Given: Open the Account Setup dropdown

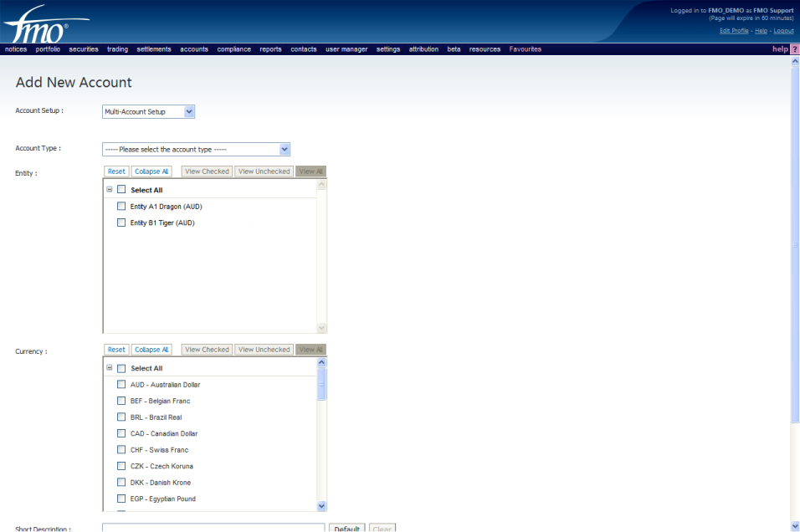Looking at the screenshot, I should [x=148, y=111].
